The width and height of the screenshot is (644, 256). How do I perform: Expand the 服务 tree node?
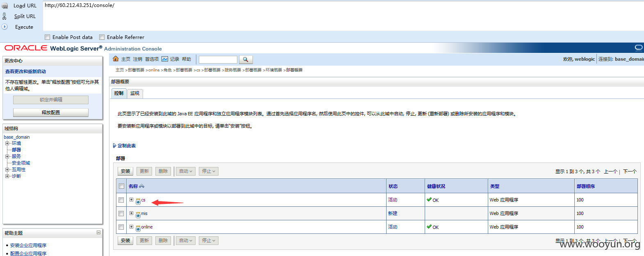point(7,156)
